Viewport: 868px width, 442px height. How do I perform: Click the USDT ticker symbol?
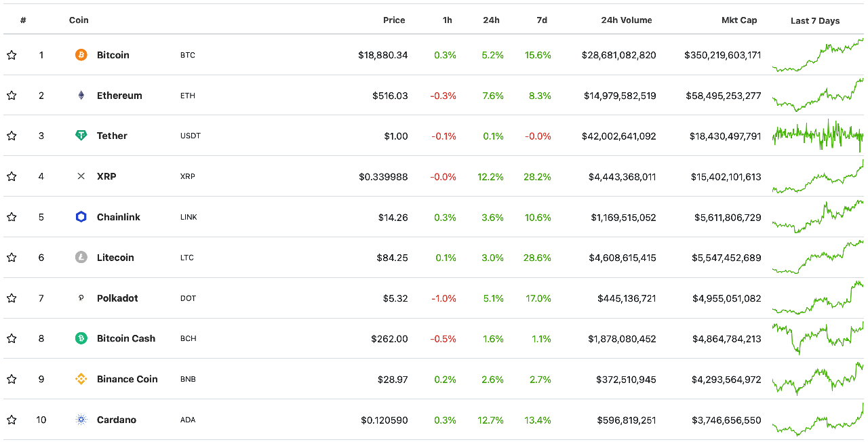coord(191,136)
